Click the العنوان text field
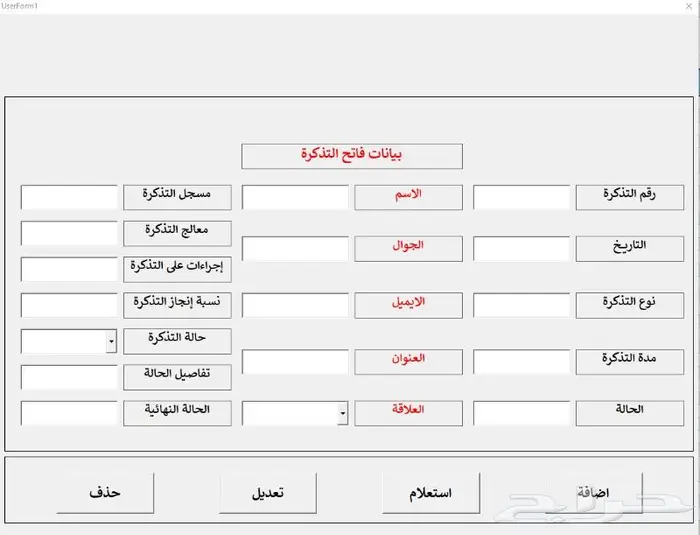Viewport: 700px width, 535px height. 295,362
